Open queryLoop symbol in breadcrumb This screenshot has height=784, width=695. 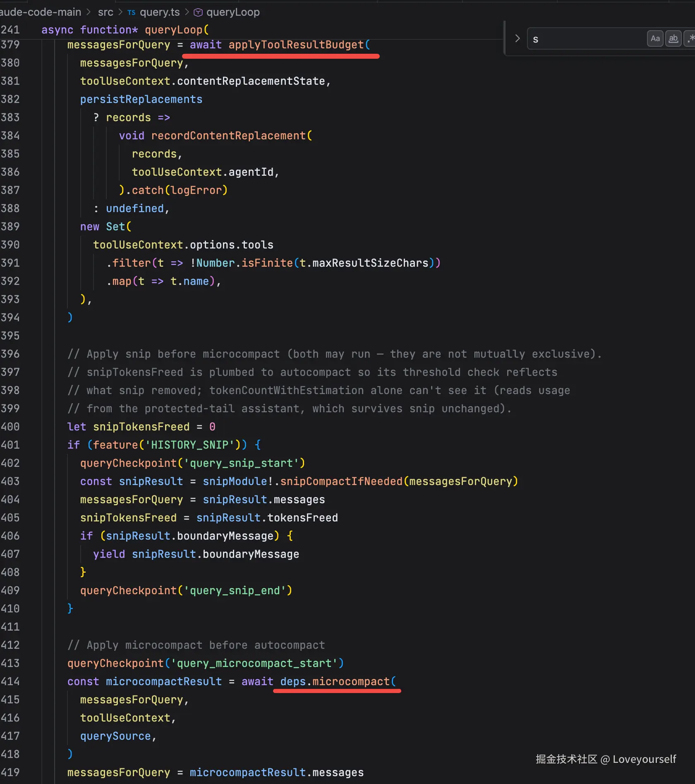point(233,12)
